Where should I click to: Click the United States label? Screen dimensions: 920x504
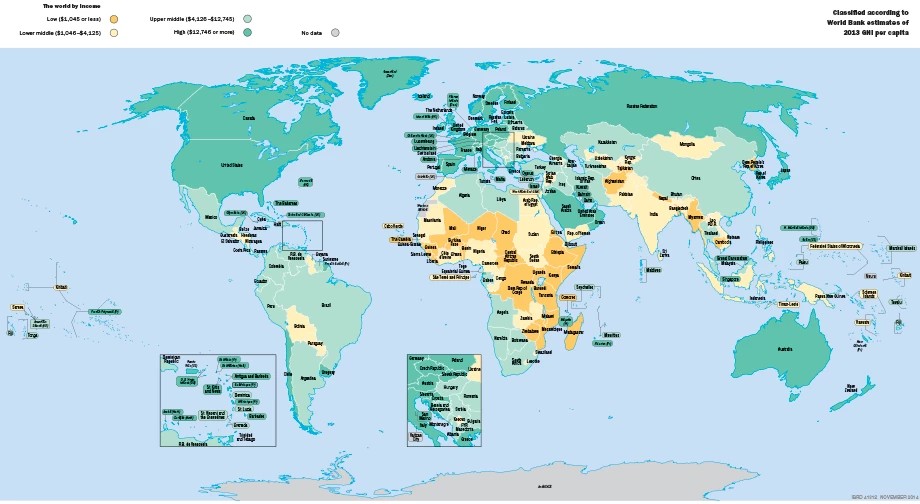(x=232, y=165)
